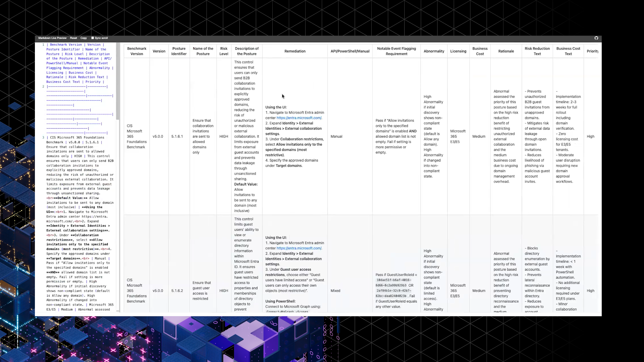Screen dimensions: 644x362
Task: Click HIGH risk level in row 5.1.6.2
Action: pos(224,291)
